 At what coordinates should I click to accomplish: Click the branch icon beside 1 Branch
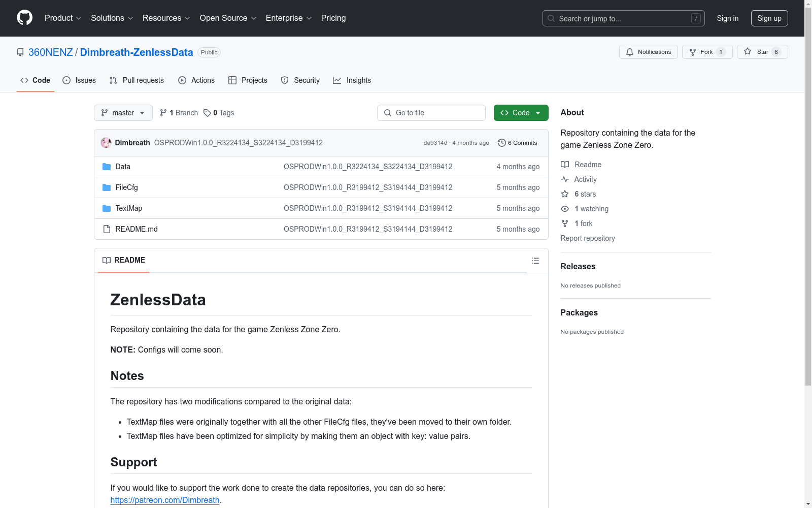pyautogui.click(x=163, y=113)
